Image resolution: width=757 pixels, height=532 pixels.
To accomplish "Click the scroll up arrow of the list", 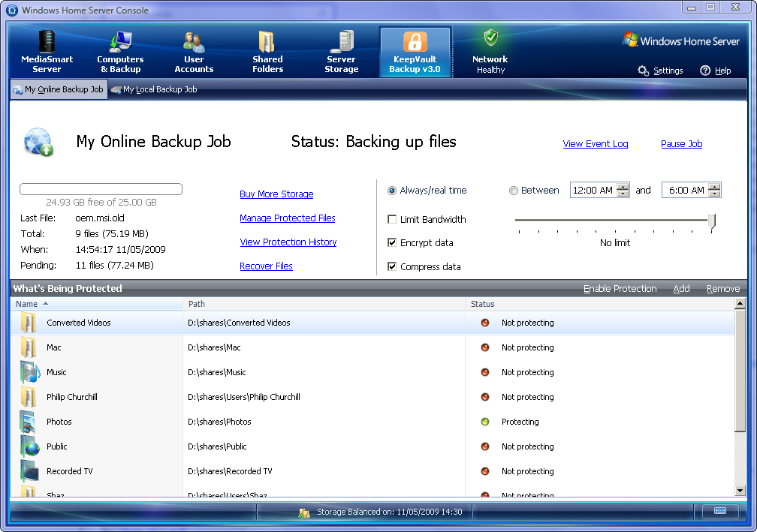I will tap(740, 303).
